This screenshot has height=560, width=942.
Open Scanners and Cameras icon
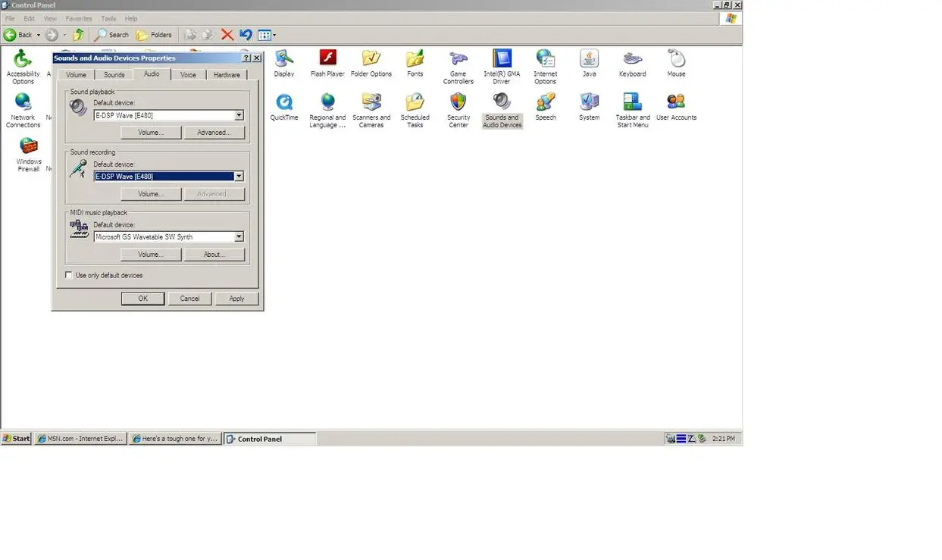tap(371, 111)
